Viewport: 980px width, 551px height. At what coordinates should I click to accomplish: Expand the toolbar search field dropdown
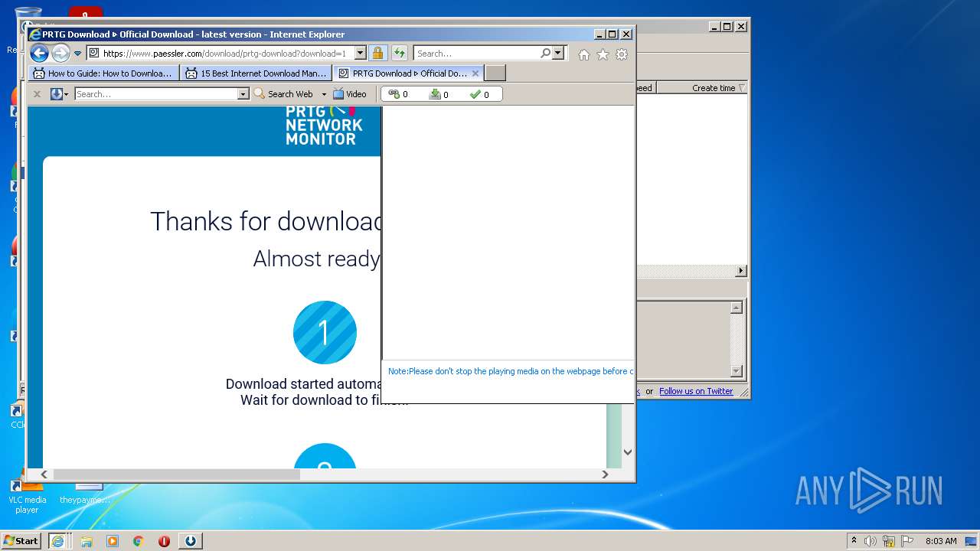pyautogui.click(x=243, y=94)
